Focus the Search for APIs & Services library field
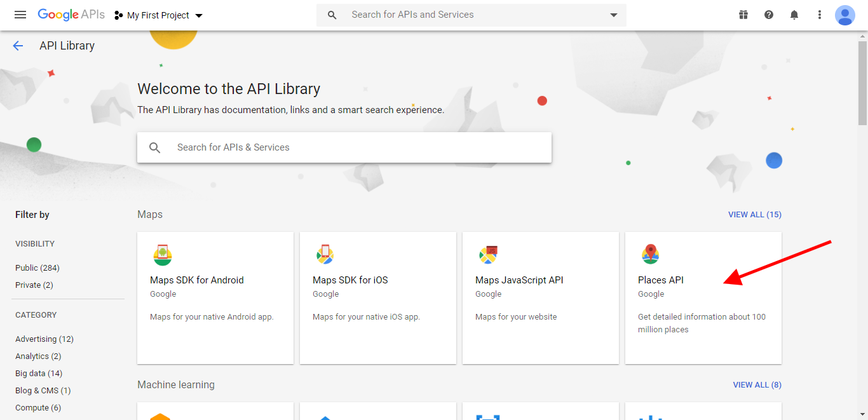 344,147
